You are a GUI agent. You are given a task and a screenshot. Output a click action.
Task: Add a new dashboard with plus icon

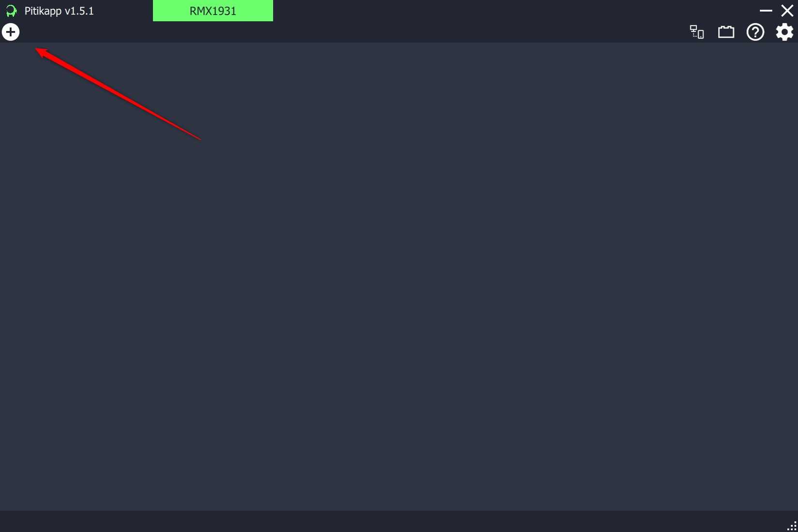(x=11, y=32)
